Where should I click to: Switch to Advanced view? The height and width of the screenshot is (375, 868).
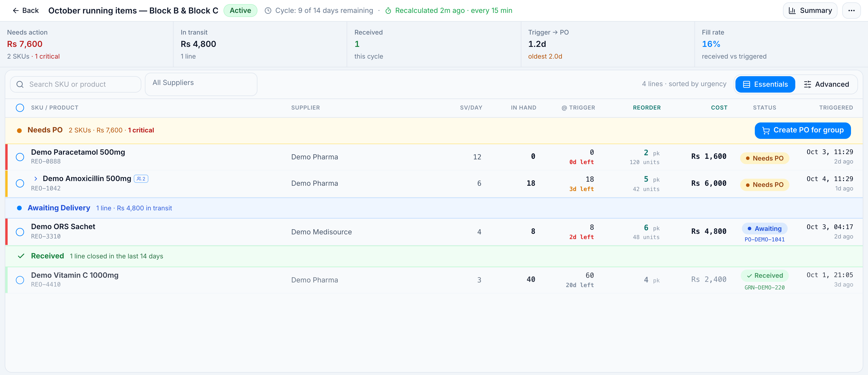826,84
